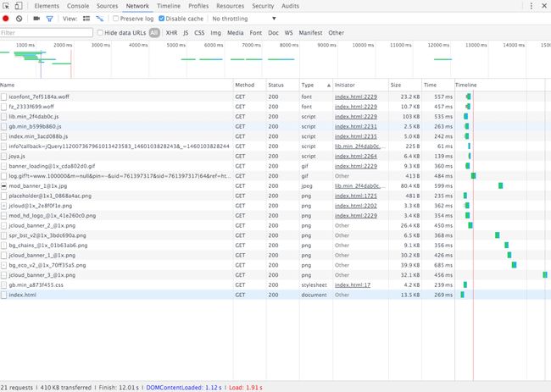Filter requests by Other type

(x=337, y=33)
